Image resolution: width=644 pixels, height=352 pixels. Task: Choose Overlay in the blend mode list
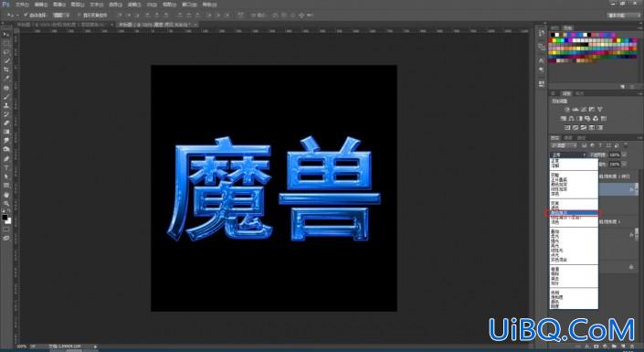574,231
